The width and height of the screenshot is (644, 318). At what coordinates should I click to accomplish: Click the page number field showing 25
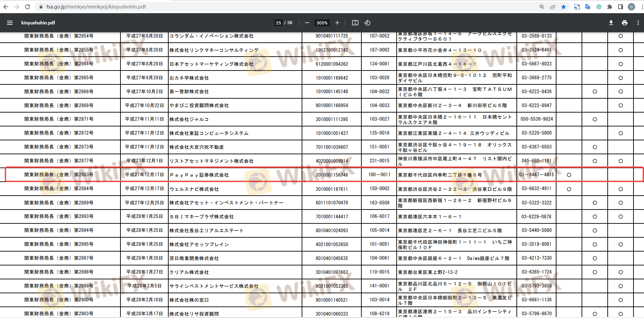click(278, 23)
